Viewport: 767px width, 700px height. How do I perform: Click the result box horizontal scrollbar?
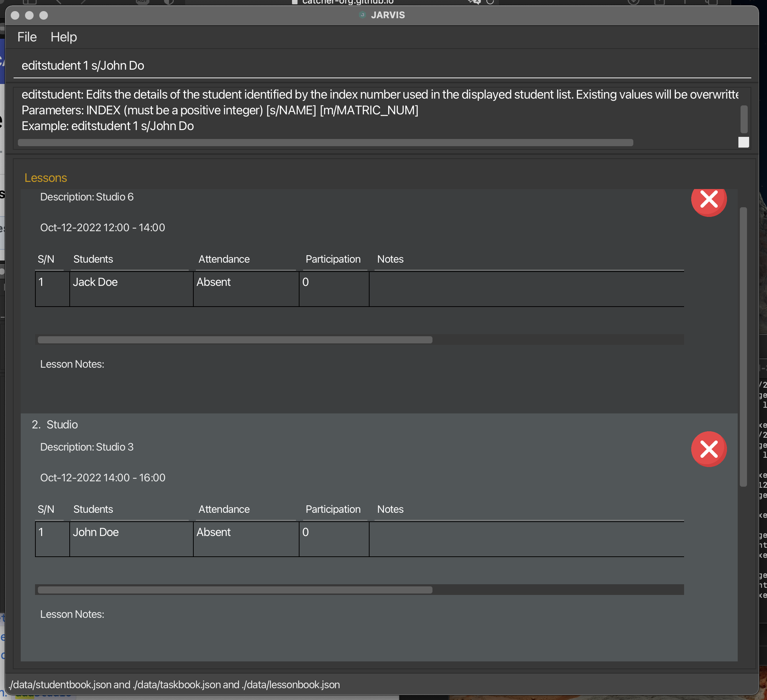pyautogui.click(x=325, y=143)
